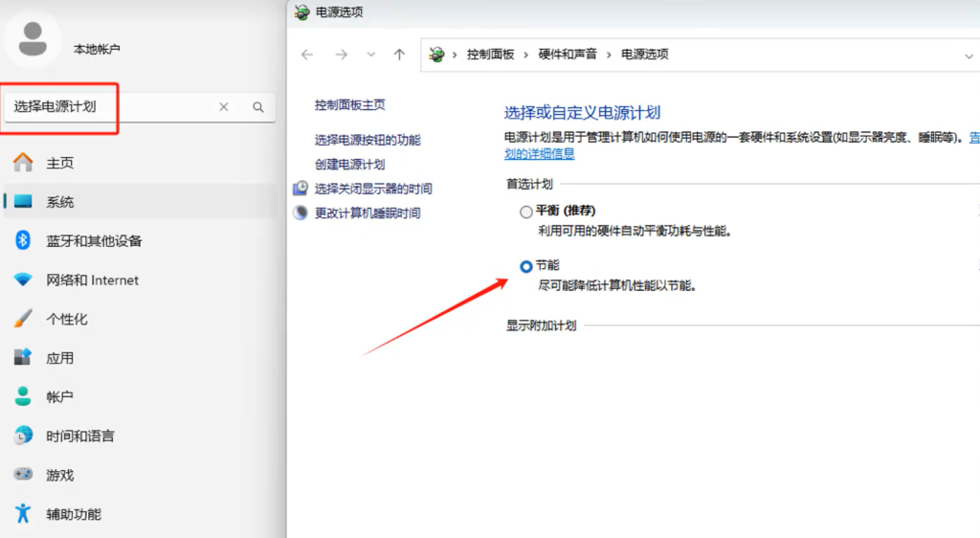Click 选择电源按钮的功能 link
Viewport: 980px width, 538px height.
pos(367,140)
